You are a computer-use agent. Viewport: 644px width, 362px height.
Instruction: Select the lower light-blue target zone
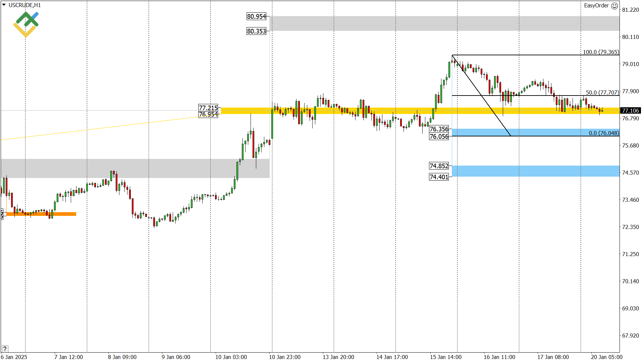tap(535, 171)
